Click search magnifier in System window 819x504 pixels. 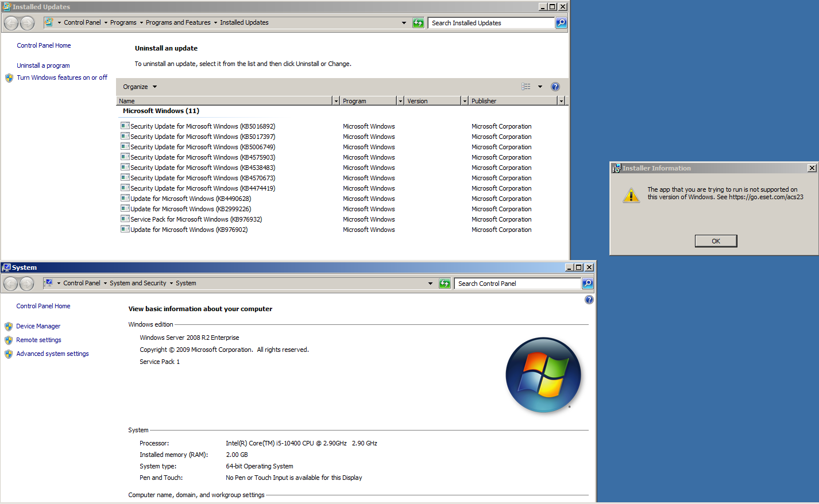coord(588,284)
